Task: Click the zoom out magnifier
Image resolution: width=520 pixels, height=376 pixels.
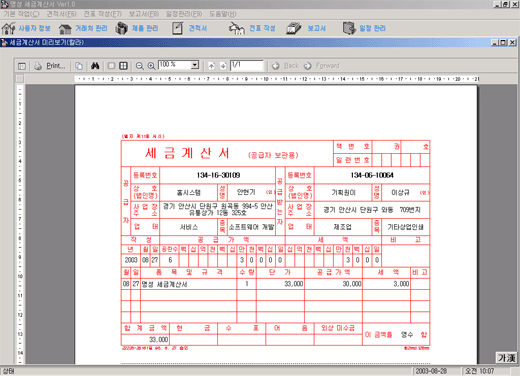Action: (140, 66)
